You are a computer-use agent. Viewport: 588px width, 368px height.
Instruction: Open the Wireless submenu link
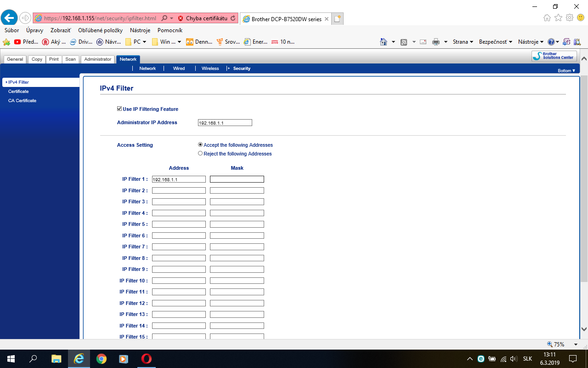[210, 69]
